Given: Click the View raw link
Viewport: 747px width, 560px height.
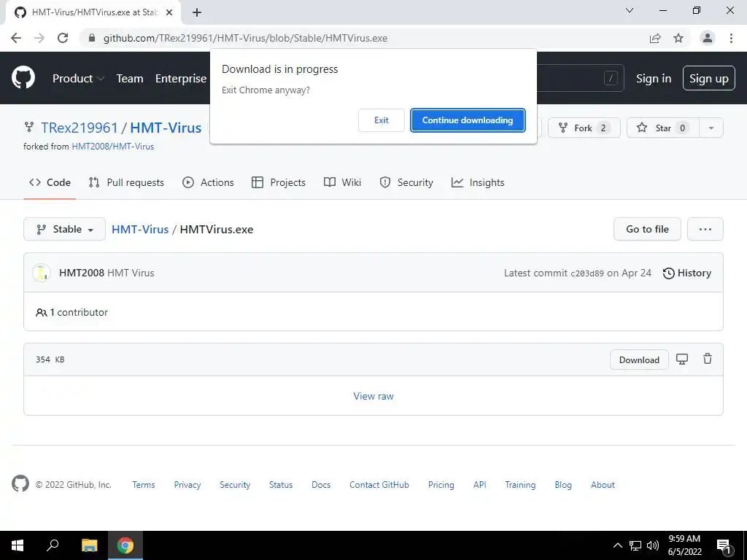Looking at the screenshot, I should tap(373, 396).
